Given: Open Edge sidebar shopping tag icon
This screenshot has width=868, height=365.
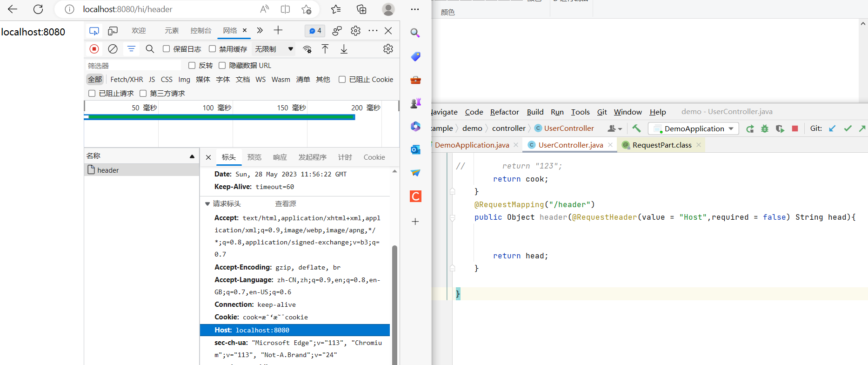Looking at the screenshot, I should pos(415,56).
